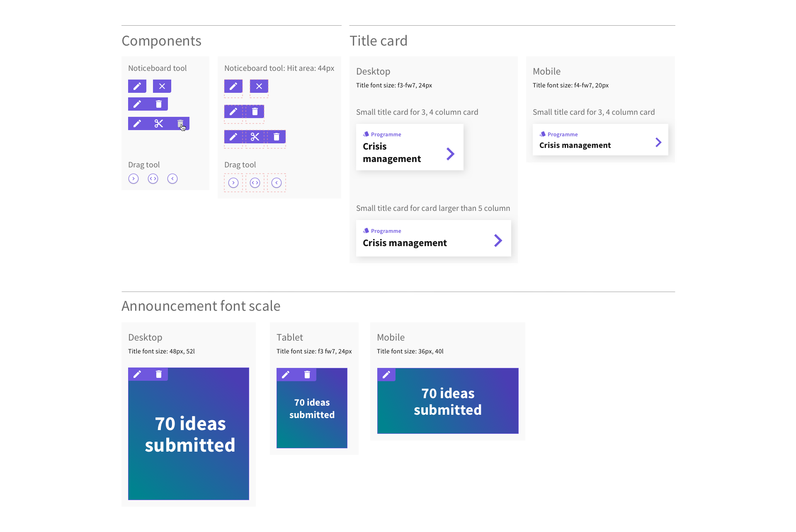Click Programme label on wide desktop title card
Screen dimensions: 796x532
[x=386, y=231]
